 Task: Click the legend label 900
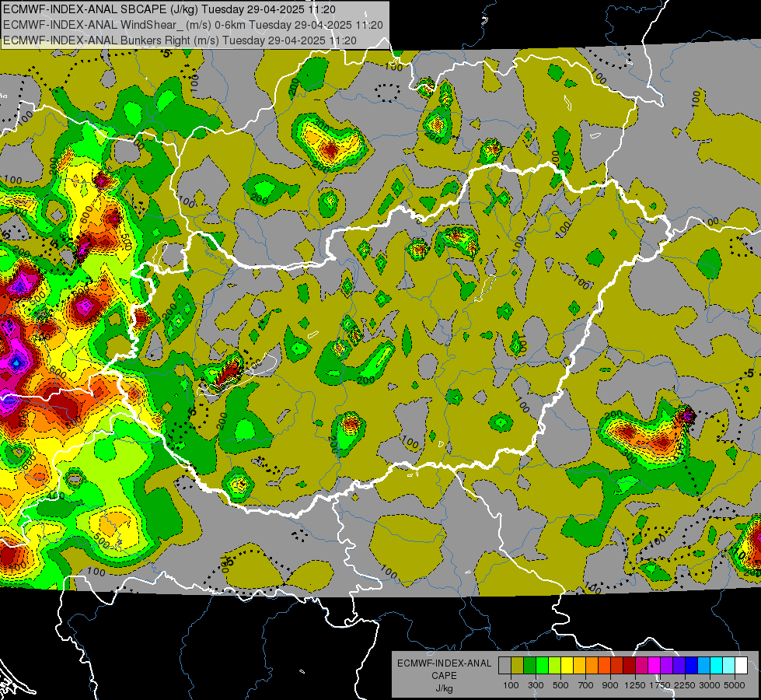pyautogui.click(x=610, y=685)
